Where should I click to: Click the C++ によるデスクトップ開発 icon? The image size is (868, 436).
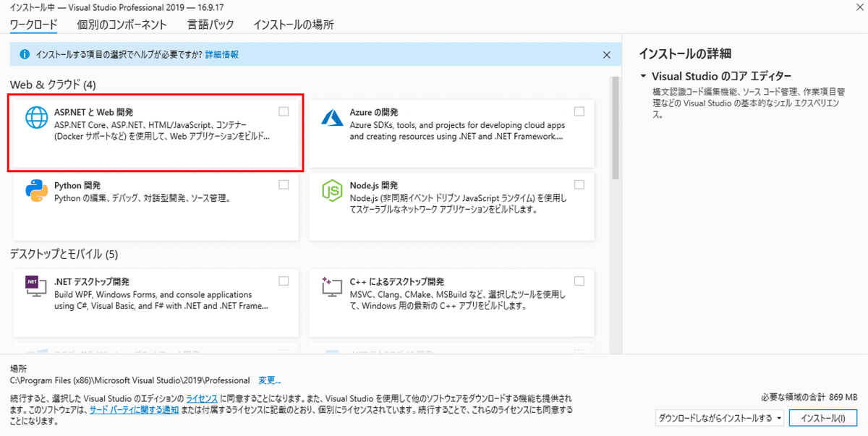[332, 286]
